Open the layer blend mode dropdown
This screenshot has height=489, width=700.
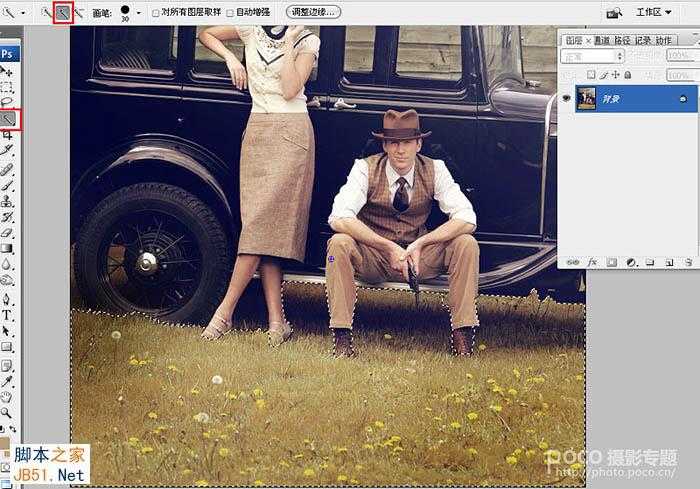[592, 56]
